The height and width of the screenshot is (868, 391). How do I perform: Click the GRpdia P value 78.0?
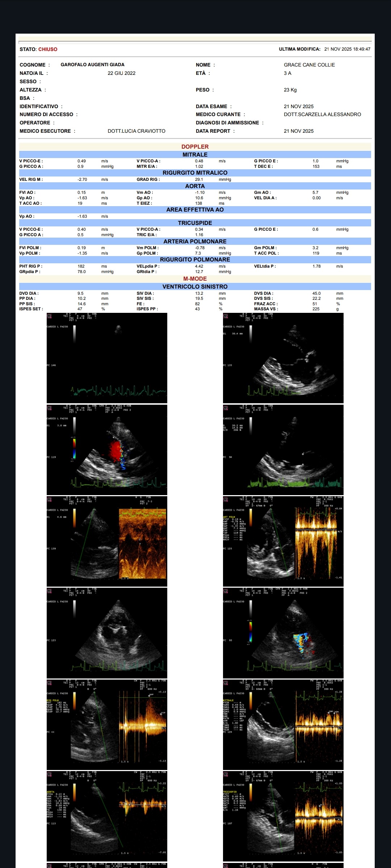point(81,272)
